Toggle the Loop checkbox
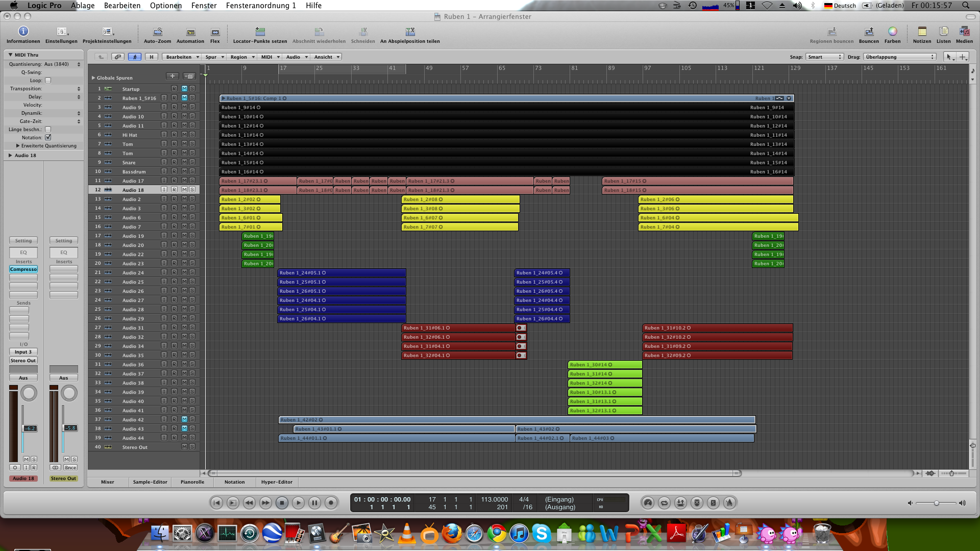The width and height of the screenshot is (980, 551). click(x=48, y=81)
